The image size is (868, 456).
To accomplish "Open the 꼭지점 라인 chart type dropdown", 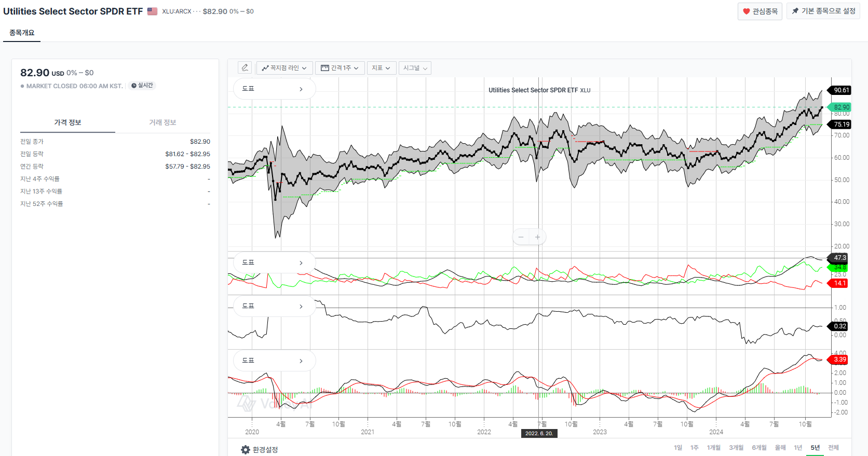I will (x=284, y=68).
